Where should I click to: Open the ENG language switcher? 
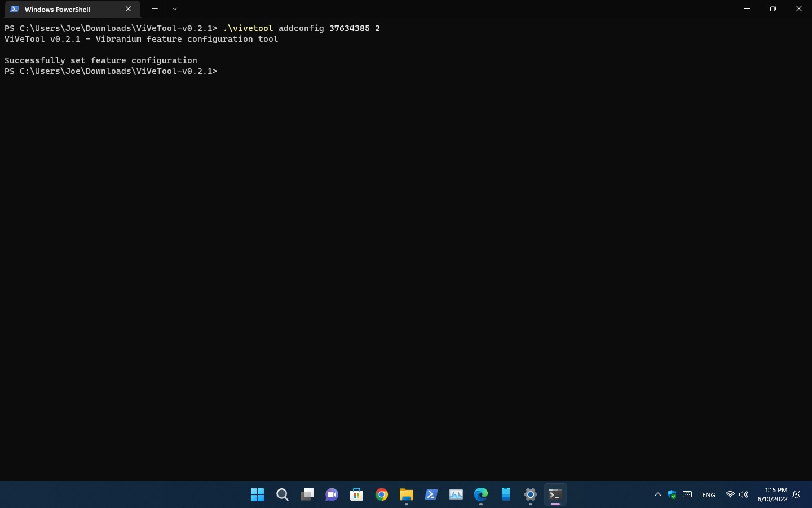tap(708, 494)
